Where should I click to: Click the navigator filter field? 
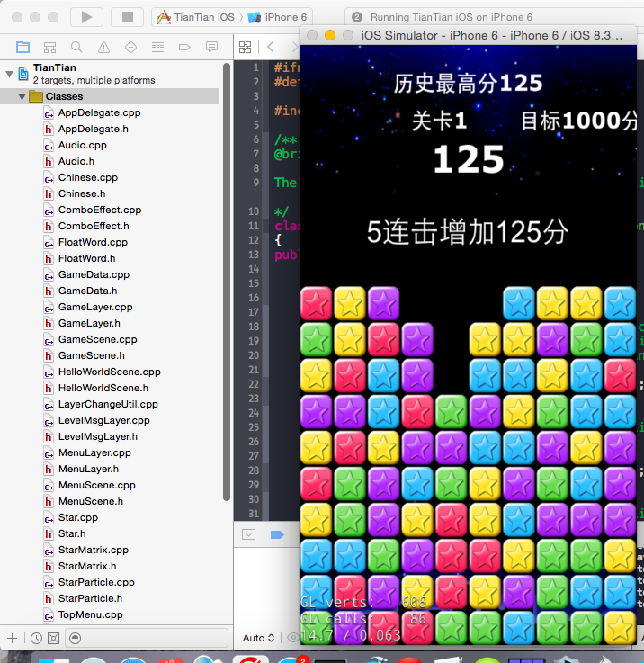147,638
